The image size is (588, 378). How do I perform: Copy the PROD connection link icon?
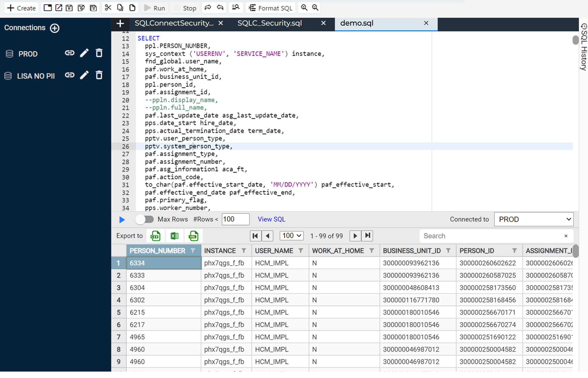(70, 53)
